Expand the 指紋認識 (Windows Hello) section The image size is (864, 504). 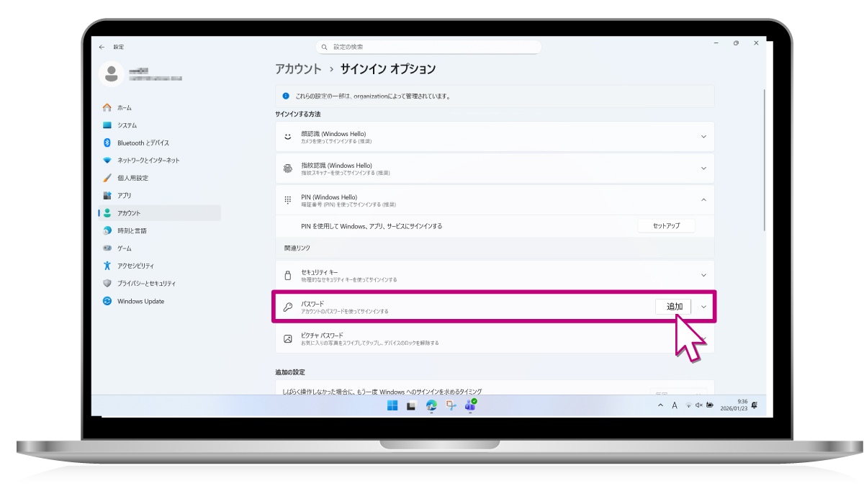pos(703,168)
